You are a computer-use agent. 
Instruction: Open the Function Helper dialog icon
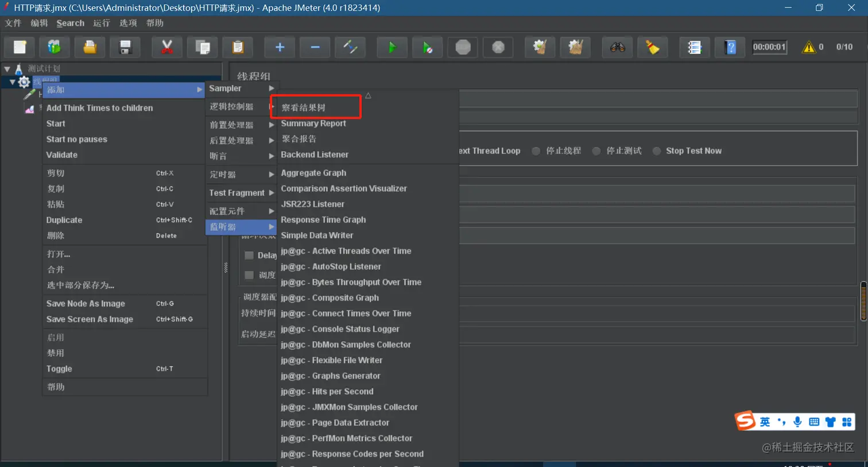coord(694,47)
